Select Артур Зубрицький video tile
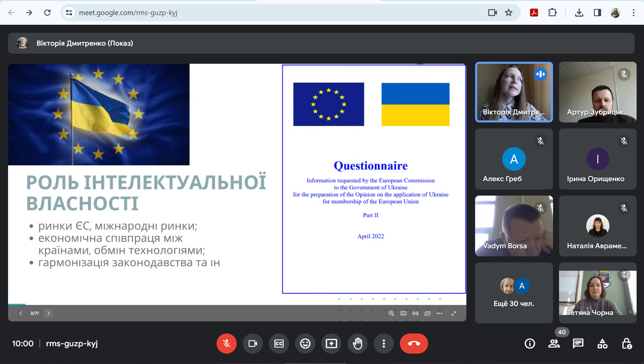This screenshot has width=644, height=364. click(598, 92)
